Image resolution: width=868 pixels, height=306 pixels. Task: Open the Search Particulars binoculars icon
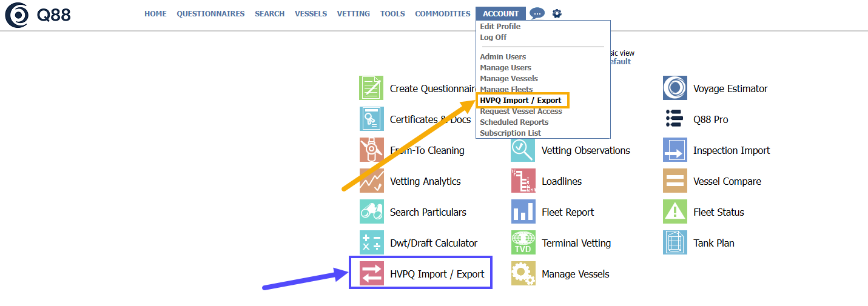371,212
